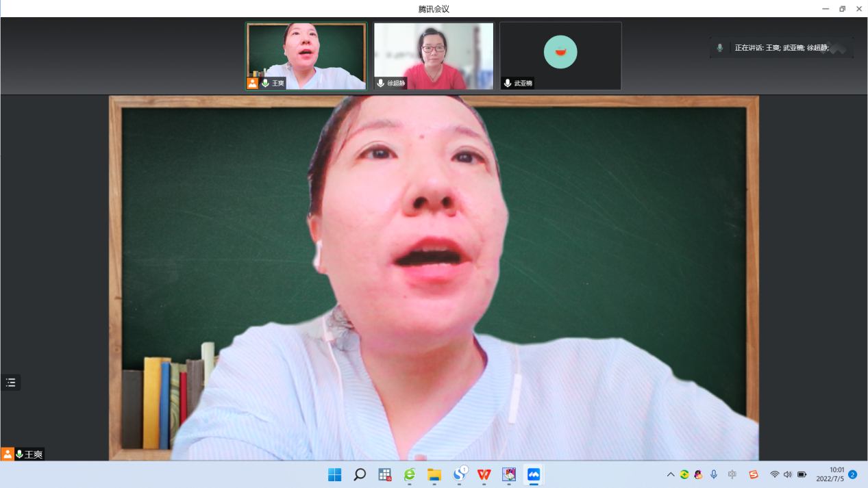Expand the hidden system tray icons chevron
The width and height of the screenshot is (868, 488).
click(x=671, y=474)
